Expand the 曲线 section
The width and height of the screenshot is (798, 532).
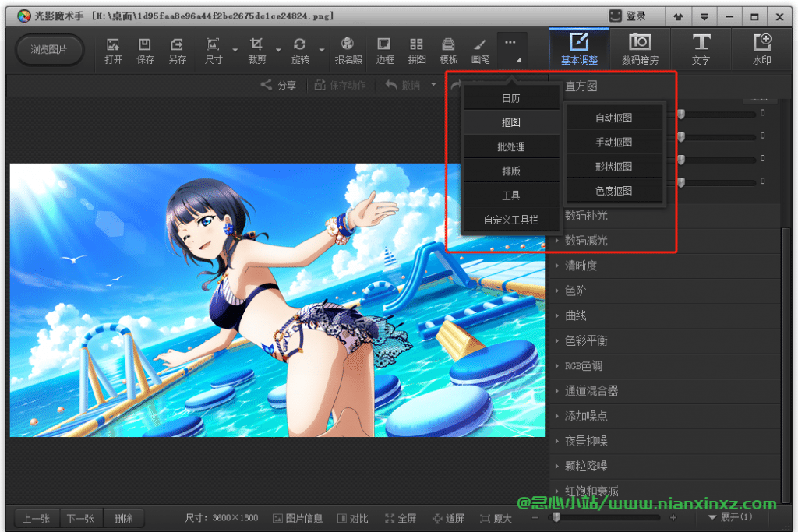click(666, 315)
